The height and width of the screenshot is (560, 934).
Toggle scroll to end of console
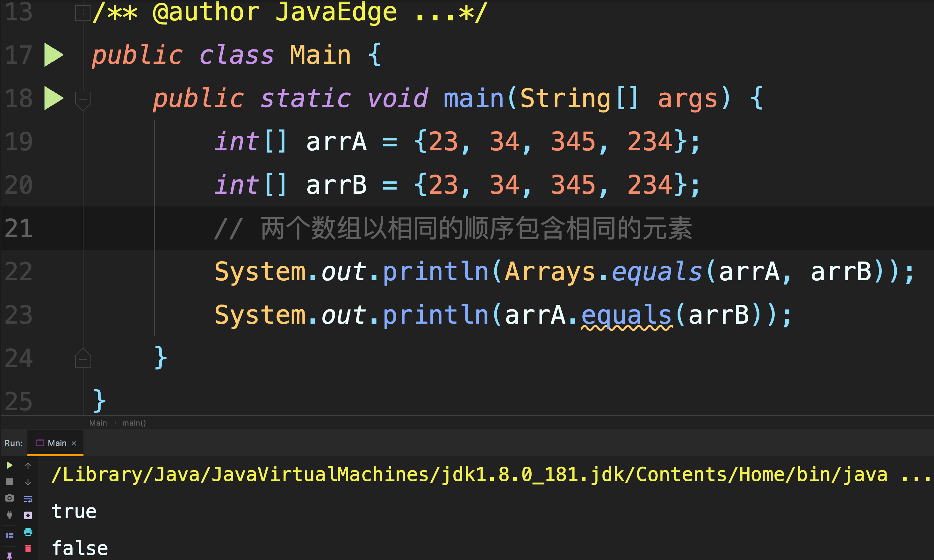(28, 515)
